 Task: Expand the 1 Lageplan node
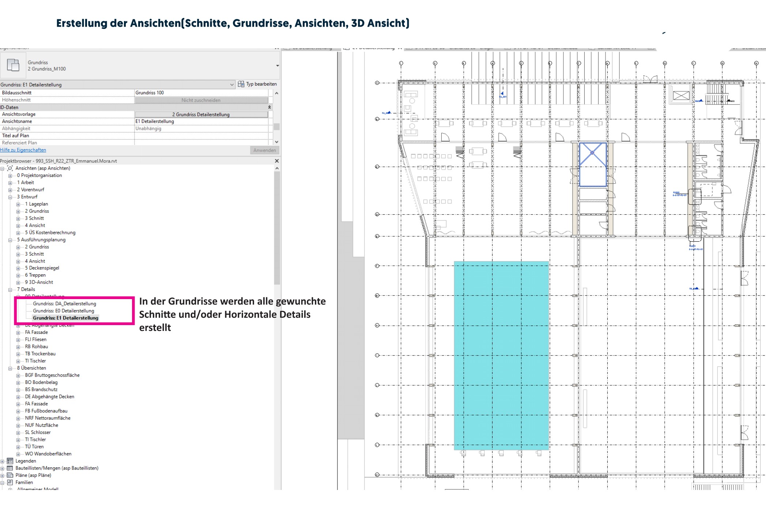tap(18, 204)
